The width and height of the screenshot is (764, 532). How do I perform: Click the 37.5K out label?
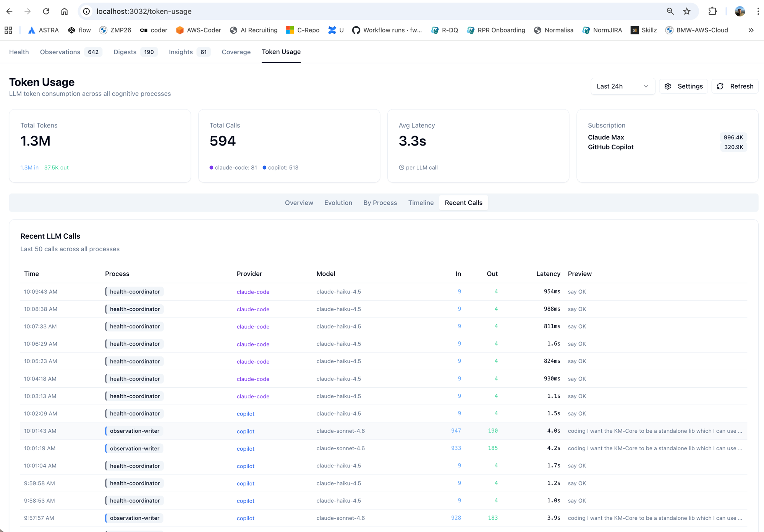(57, 168)
